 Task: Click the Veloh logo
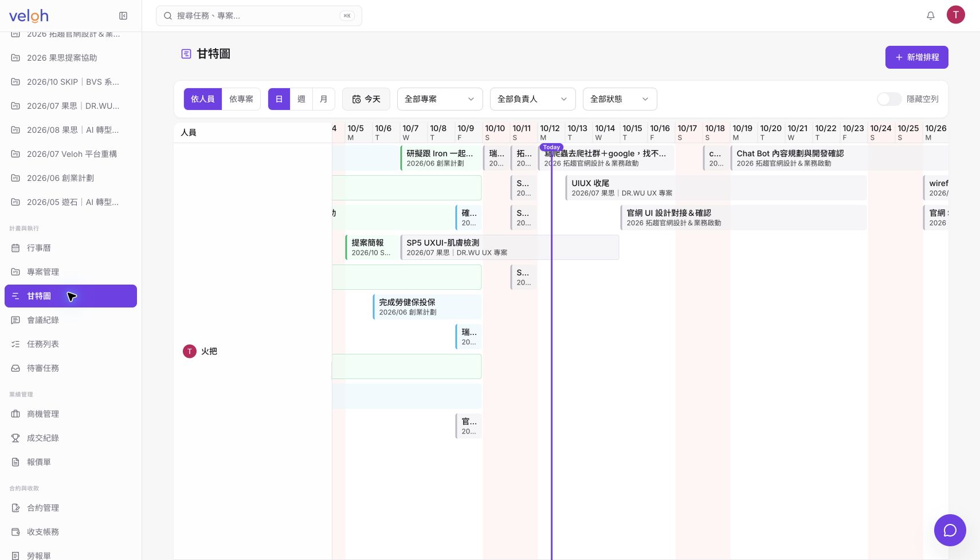[x=29, y=16]
